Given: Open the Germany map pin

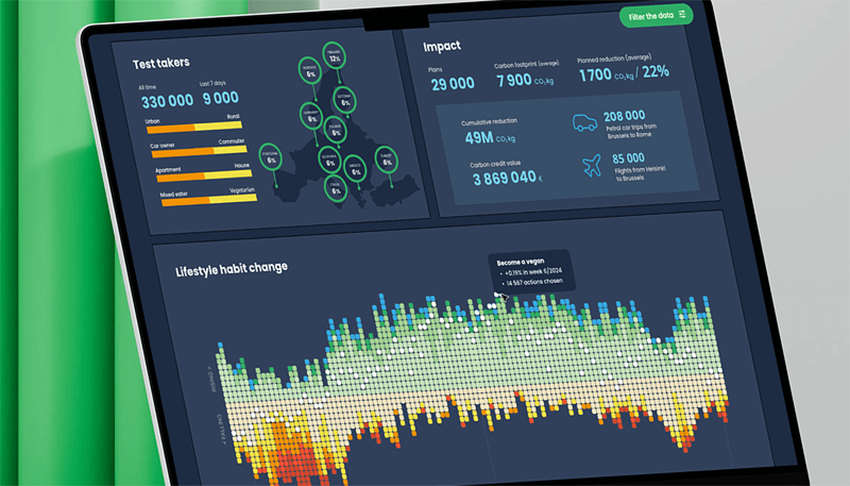Looking at the screenshot, I should pyautogui.click(x=313, y=118).
